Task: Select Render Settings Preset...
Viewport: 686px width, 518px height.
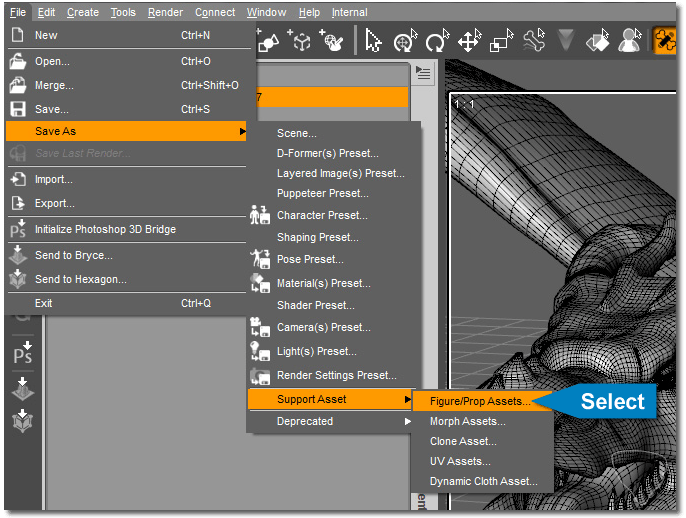Action: tap(333, 375)
